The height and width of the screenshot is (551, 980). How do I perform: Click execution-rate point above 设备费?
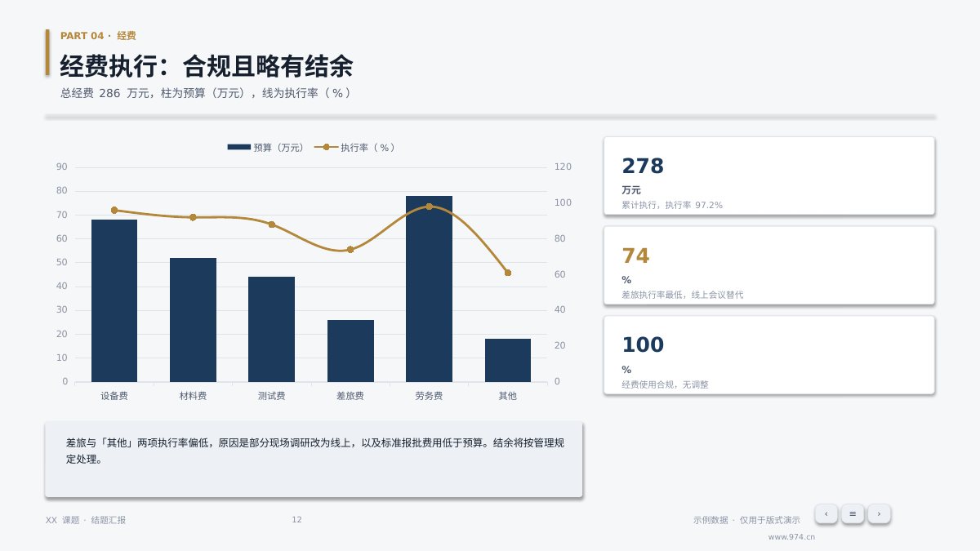[x=114, y=211]
